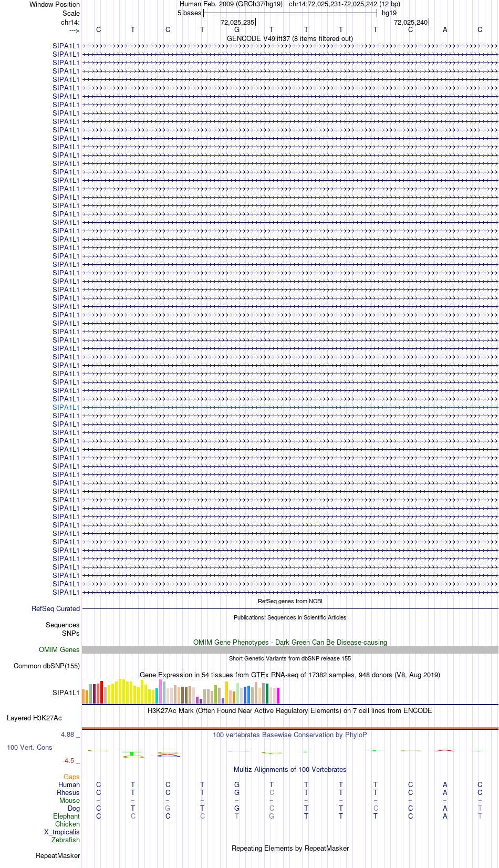The width and height of the screenshot is (499, 868).
Task: Open the Gene Expression in 54 tissues GTEx title
Action: click(x=290, y=675)
